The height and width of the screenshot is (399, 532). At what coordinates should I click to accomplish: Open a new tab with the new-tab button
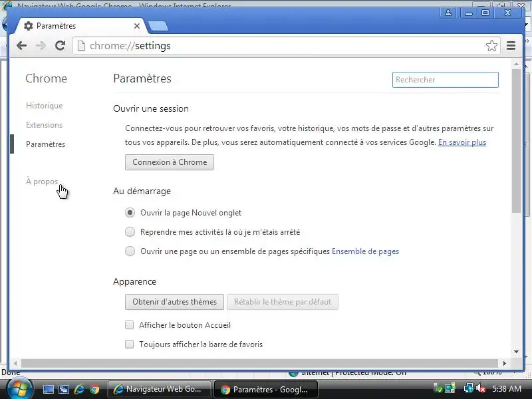pos(158,26)
